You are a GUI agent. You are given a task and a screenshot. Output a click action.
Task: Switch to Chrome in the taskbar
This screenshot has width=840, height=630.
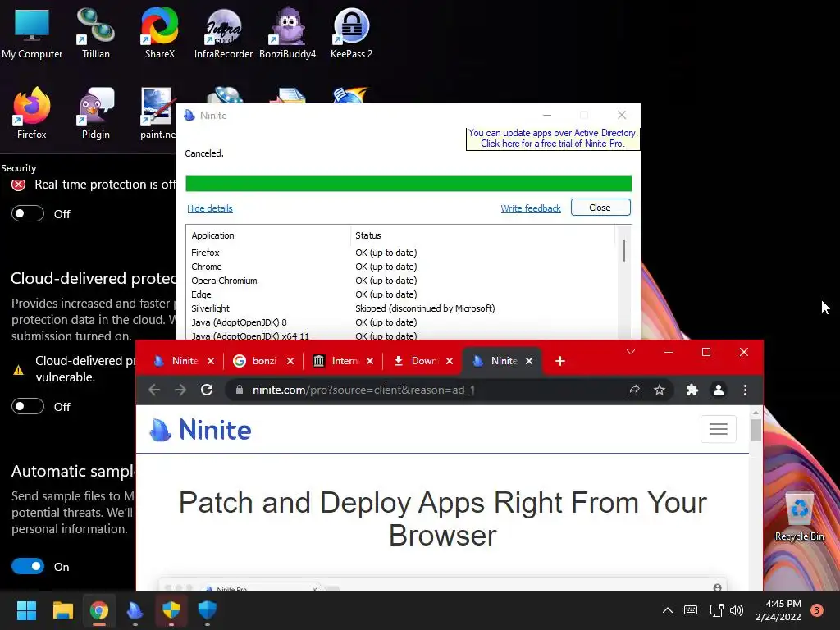[98, 610]
